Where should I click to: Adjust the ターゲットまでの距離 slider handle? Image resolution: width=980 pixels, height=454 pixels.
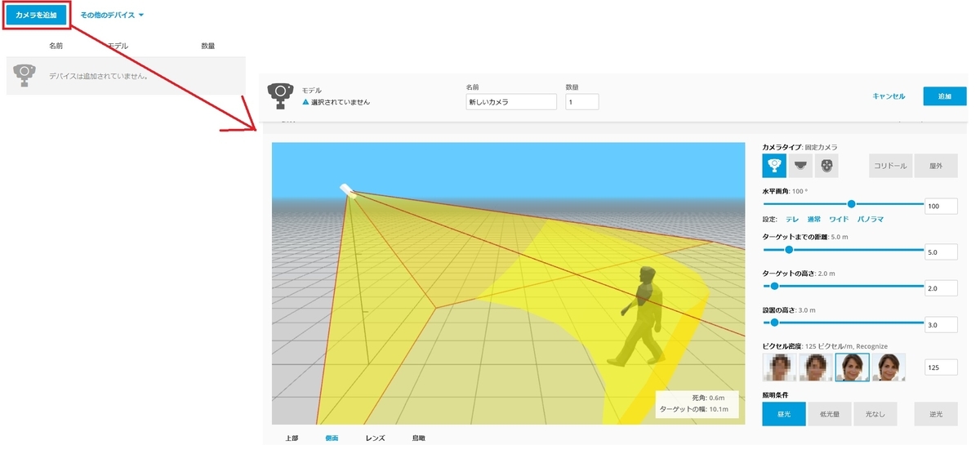tap(789, 250)
